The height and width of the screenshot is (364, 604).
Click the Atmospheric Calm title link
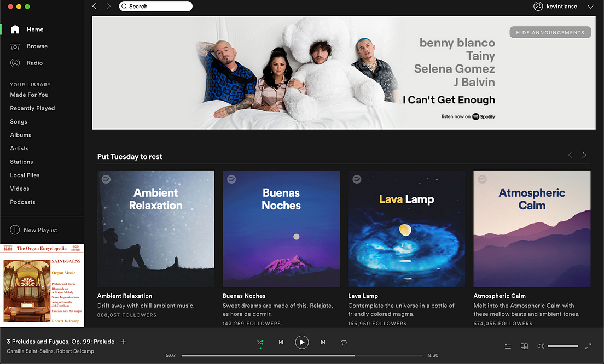pos(500,296)
